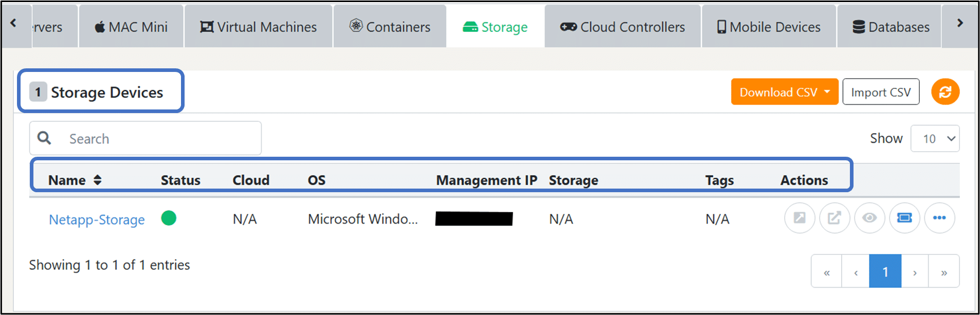Viewport: 980px width, 315px height.
Task: Expand the Download CSV dropdown
Action: click(x=785, y=92)
